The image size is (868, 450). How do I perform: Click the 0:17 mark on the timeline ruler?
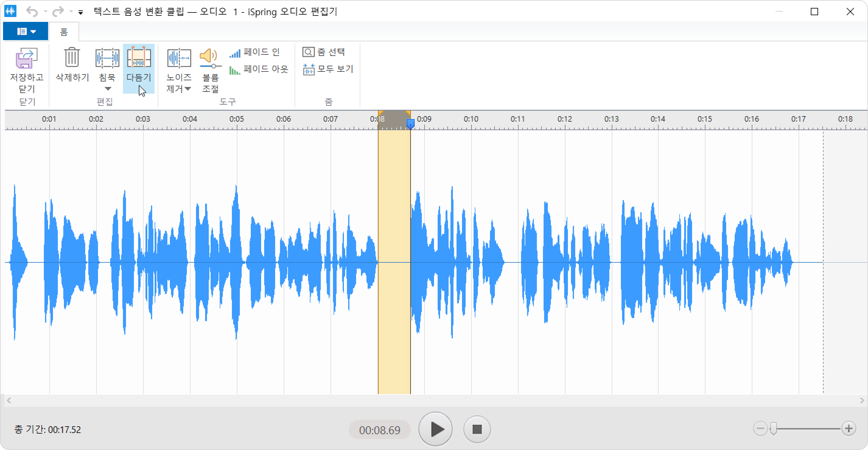(799, 119)
